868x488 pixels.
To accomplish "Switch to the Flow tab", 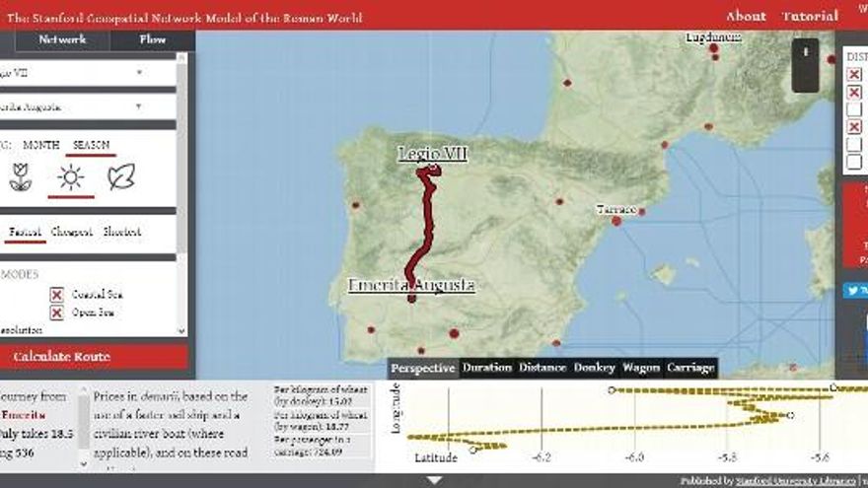I will 152,39.
